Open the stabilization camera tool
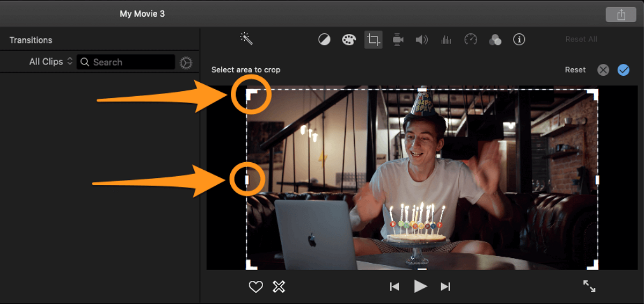This screenshot has height=304, width=644. 398,40
